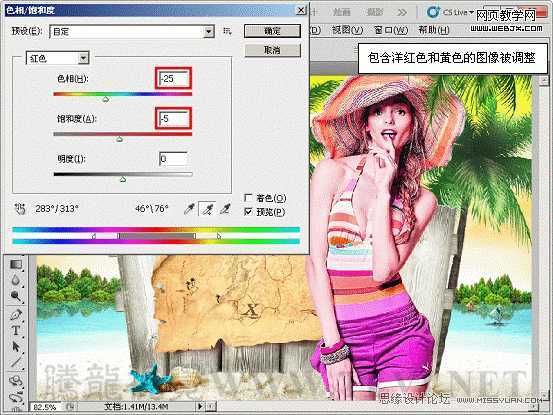Click the canvas vertical scrollbar up arrow

(x=544, y=81)
